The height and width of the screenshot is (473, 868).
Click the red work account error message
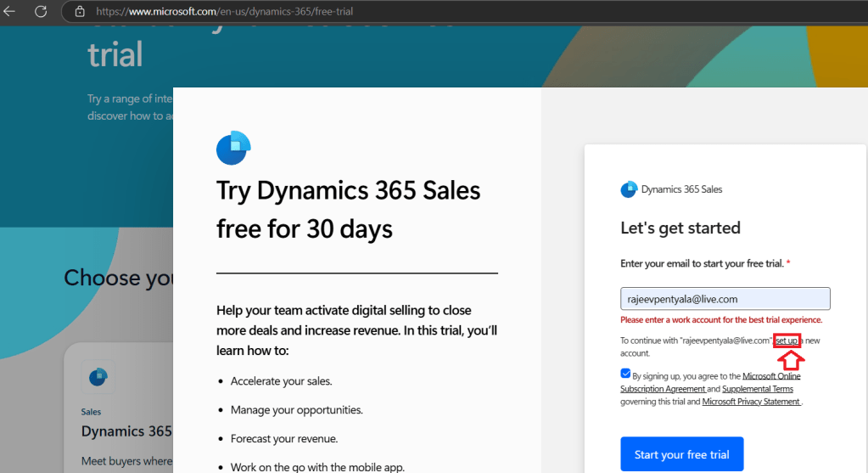[x=720, y=320]
